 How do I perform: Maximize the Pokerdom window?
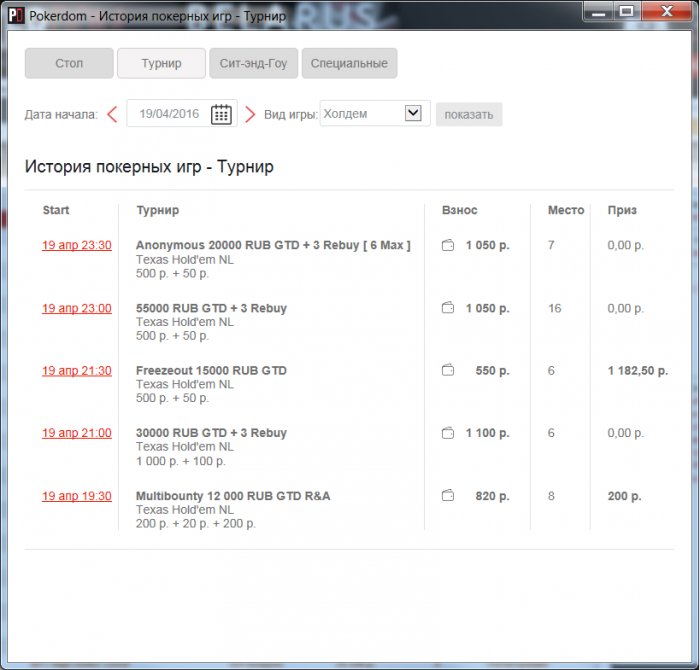pos(627,11)
